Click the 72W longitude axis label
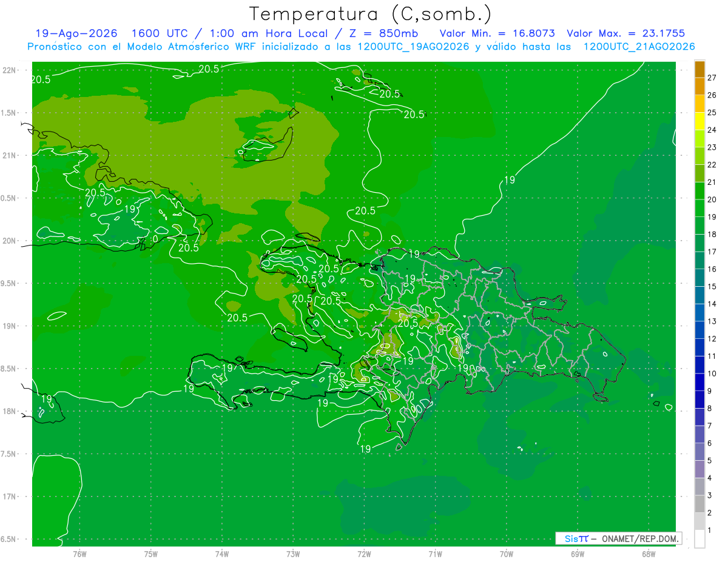The width and height of the screenshot is (728, 562). point(364,554)
